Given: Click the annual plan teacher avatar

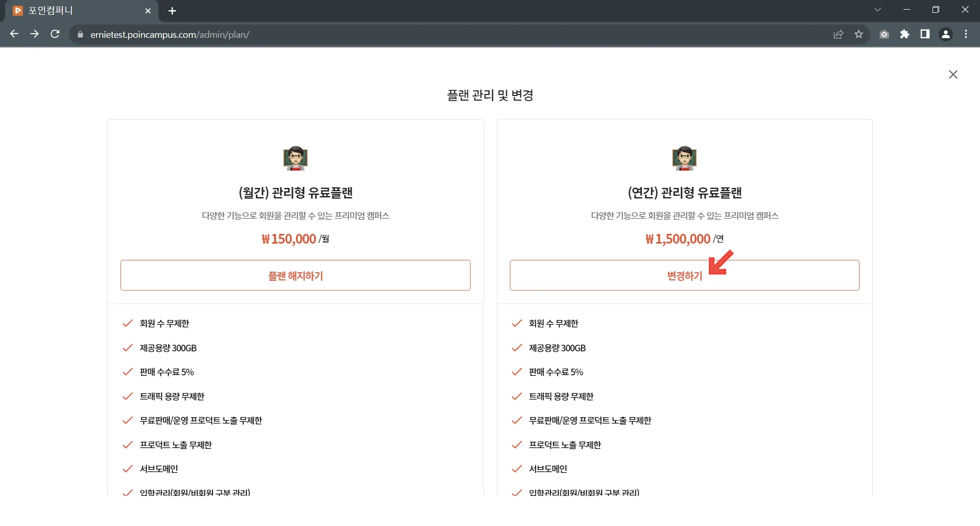Looking at the screenshot, I should [x=684, y=158].
